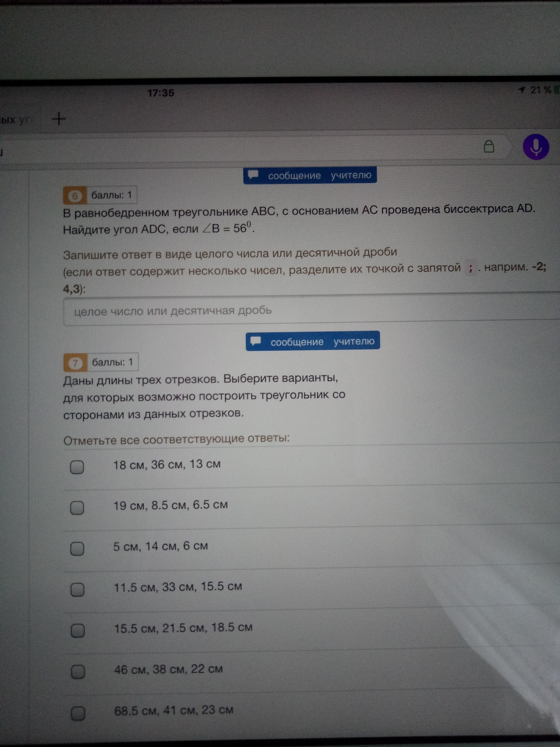Check the option 15.5 см, 21.5 см, 18.5 см
This screenshot has height=747, width=560.
78,630
